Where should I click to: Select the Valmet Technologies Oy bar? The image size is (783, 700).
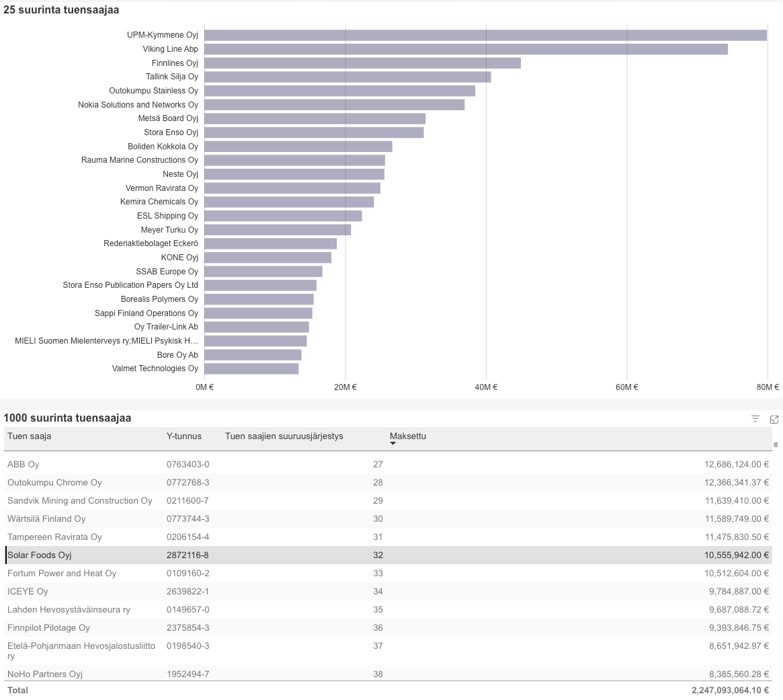tap(251, 368)
